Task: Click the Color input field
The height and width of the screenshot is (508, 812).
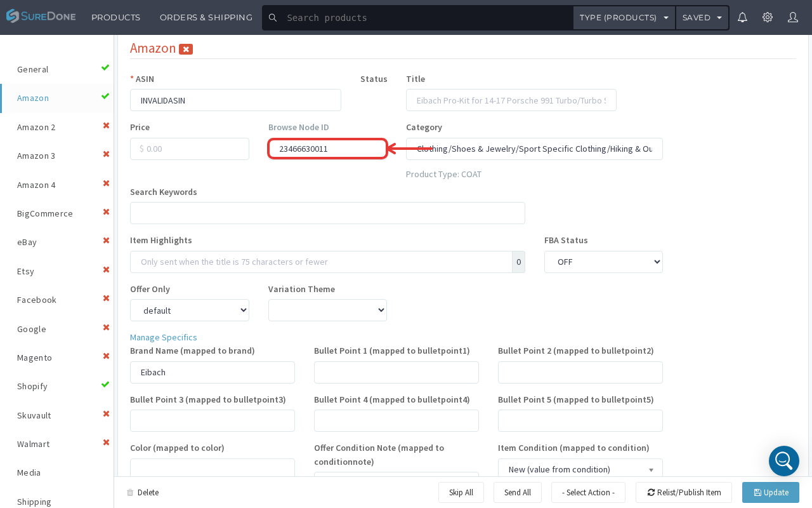Action: pyautogui.click(x=213, y=468)
